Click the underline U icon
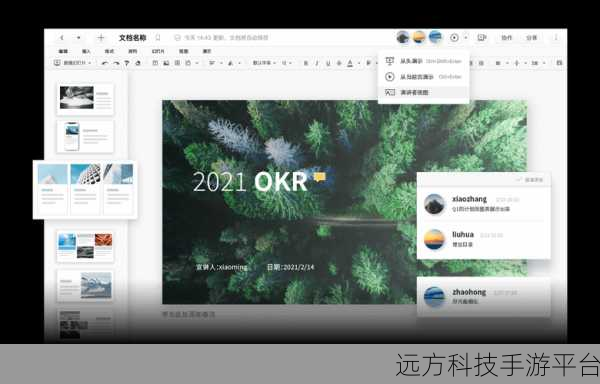The image size is (600, 384). point(328,63)
